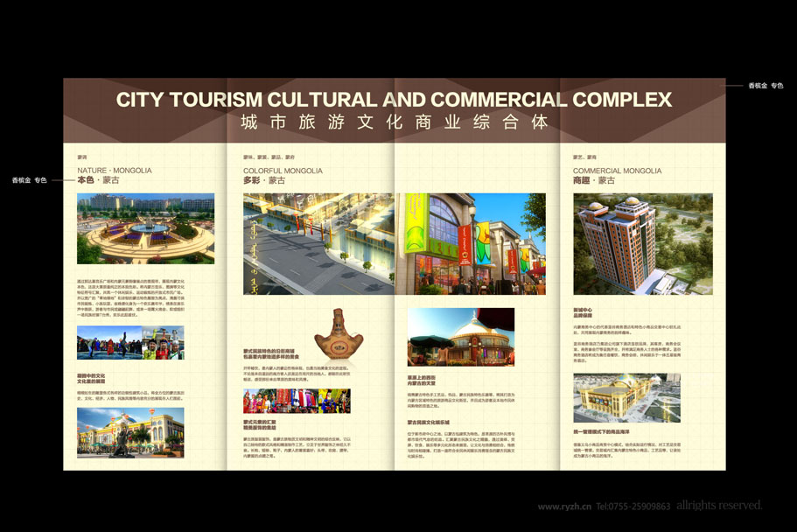This screenshot has width=797, height=532.
Task: Open the www.ryzh.cn website link
Action: click(564, 507)
